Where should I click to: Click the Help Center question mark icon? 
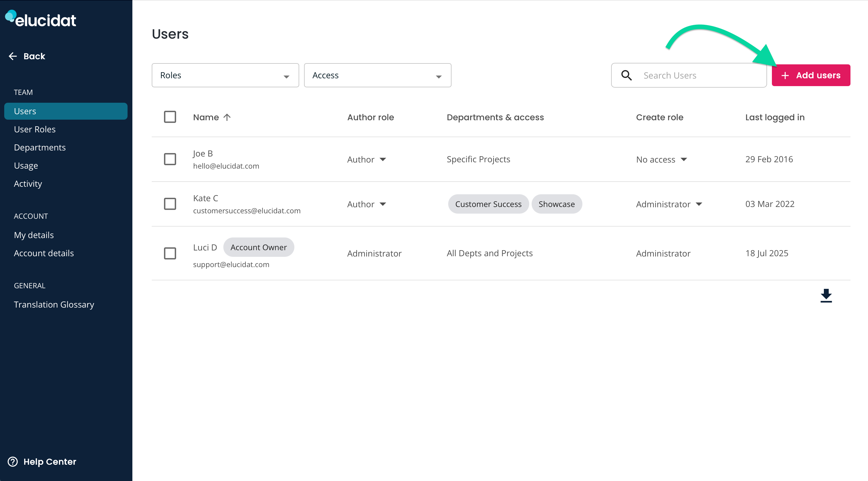(x=13, y=461)
